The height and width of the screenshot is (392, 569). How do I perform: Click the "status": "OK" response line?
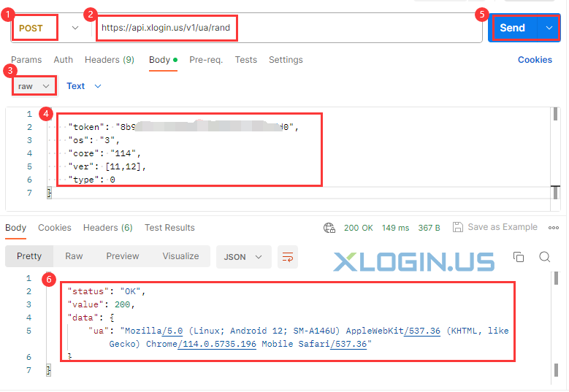tap(107, 291)
